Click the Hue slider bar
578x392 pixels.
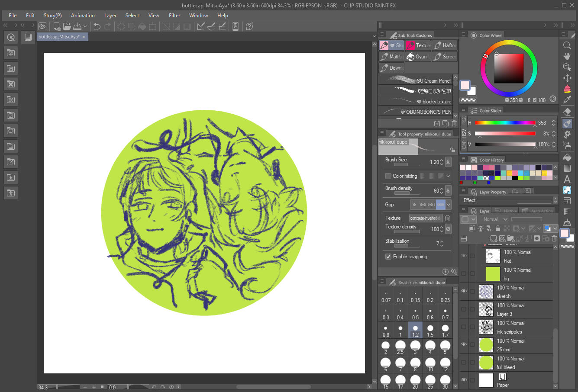505,123
